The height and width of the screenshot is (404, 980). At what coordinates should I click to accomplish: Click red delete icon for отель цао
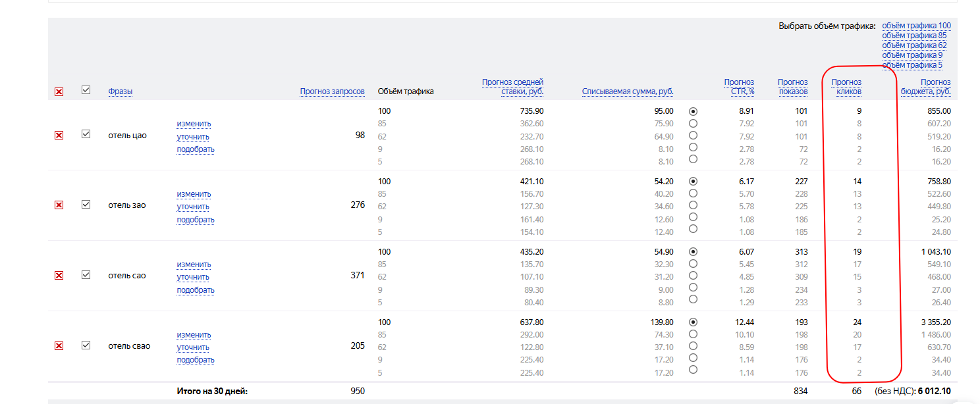pyautogui.click(x=59, y=135)
